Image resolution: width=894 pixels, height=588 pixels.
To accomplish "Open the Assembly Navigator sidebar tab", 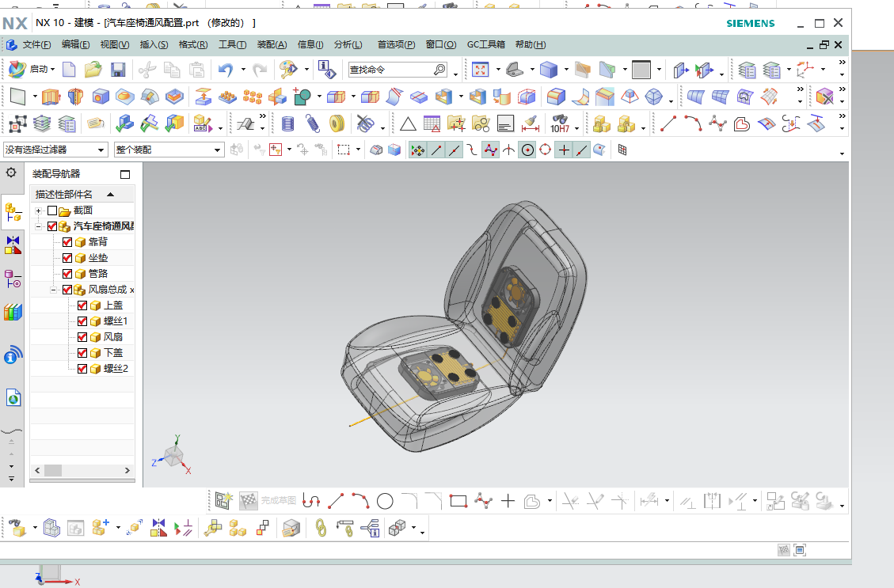I will (x=13, y=213).
